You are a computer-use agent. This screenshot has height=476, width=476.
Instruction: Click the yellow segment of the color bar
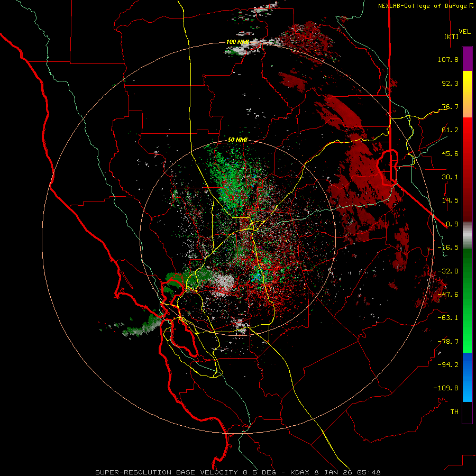point(467,94)
